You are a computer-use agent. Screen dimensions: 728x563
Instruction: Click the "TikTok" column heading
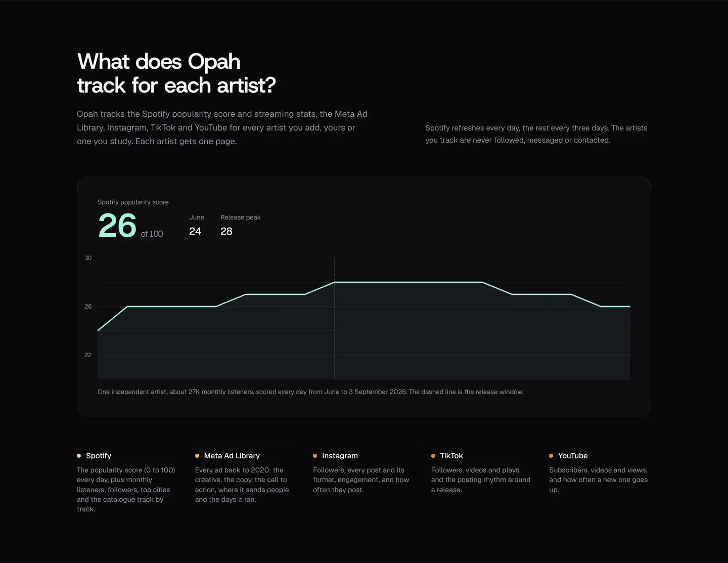451,456
